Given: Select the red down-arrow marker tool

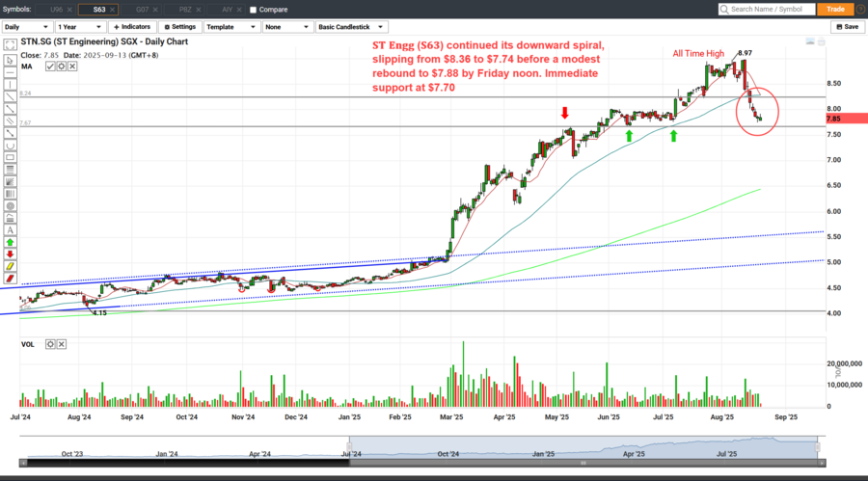Looking at the screenshot, I should [x=10, y=254].
